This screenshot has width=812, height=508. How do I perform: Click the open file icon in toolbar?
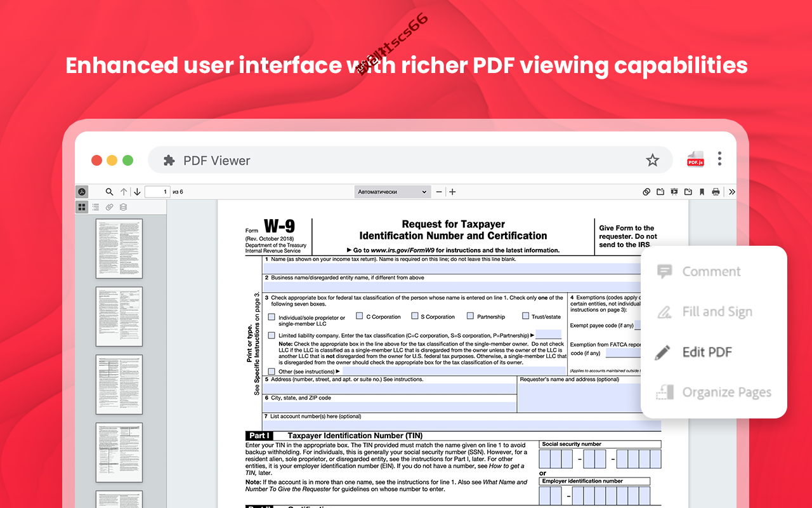pos(660,192)
